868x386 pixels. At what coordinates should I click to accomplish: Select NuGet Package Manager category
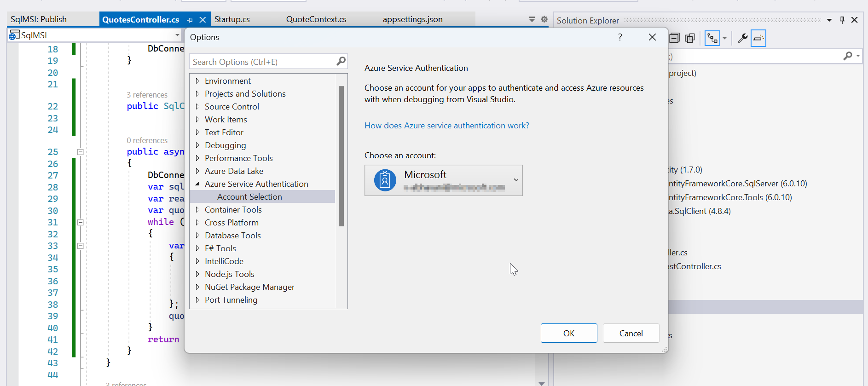[x=249, y=287]
